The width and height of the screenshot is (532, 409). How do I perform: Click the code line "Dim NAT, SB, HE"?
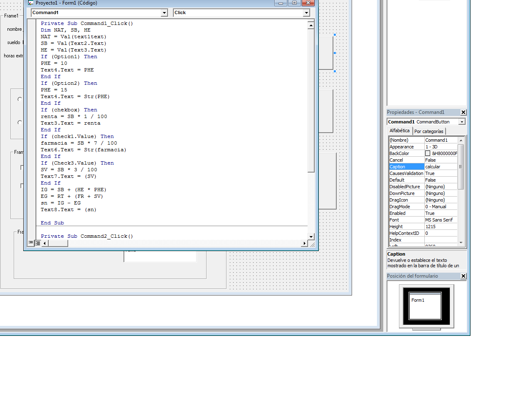point(66,30)
